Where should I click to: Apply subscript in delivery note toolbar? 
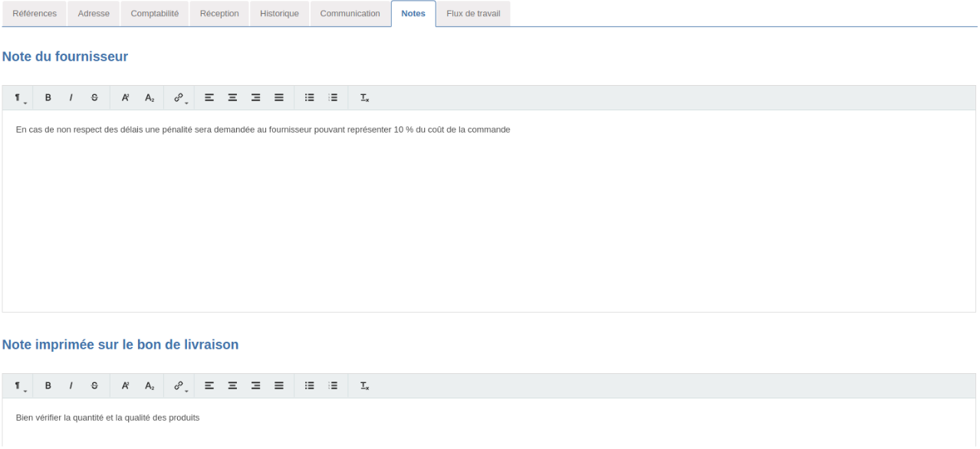pyautogui.click(x=150, y=386)
